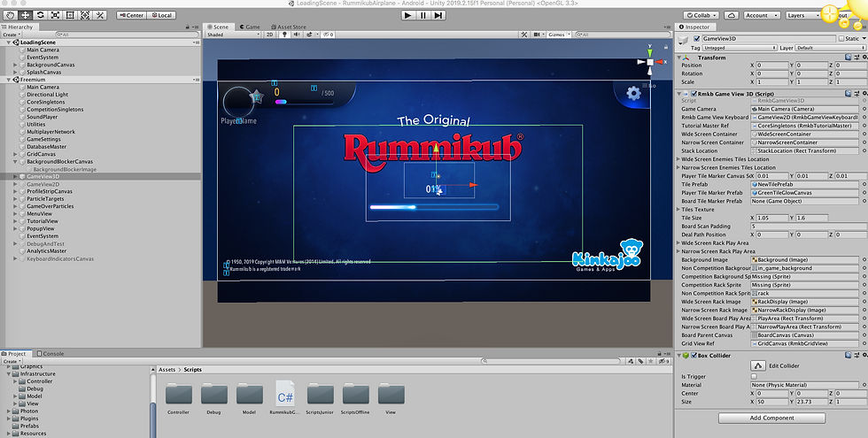868x438 pixels.
Task: Select TutorialView in Hierarchy
Action: 43,221
